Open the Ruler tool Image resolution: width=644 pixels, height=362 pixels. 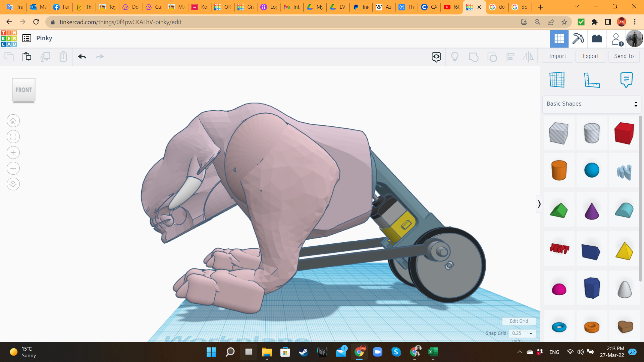tap(592, 80)
